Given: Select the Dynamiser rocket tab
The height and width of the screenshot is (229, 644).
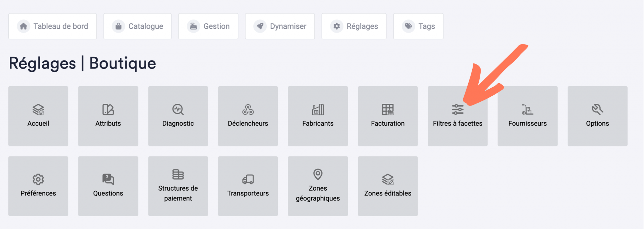Looking at the screenshot, I should (x=280, y=26).
